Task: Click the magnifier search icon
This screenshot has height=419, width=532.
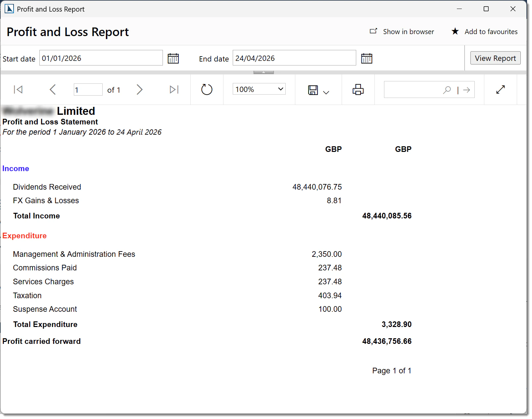Action: [x=447, y=90]
